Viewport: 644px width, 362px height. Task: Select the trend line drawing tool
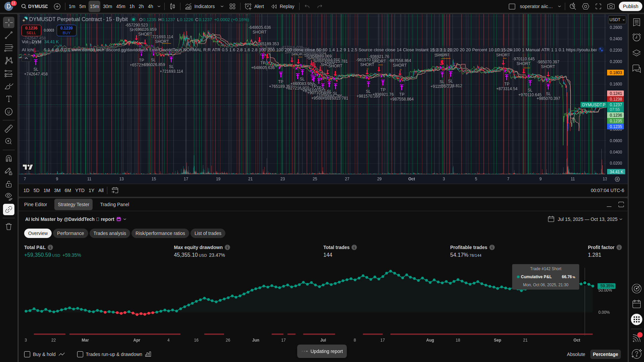coord(9,35)
